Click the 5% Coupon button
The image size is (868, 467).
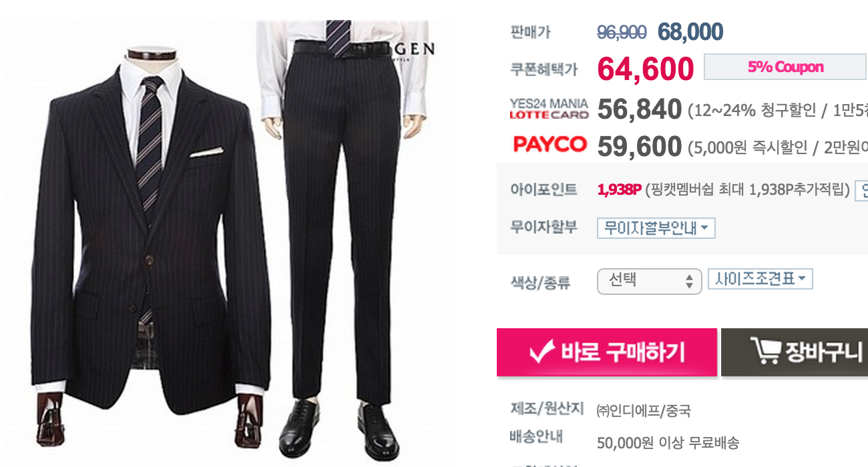(x=785, y=67)
